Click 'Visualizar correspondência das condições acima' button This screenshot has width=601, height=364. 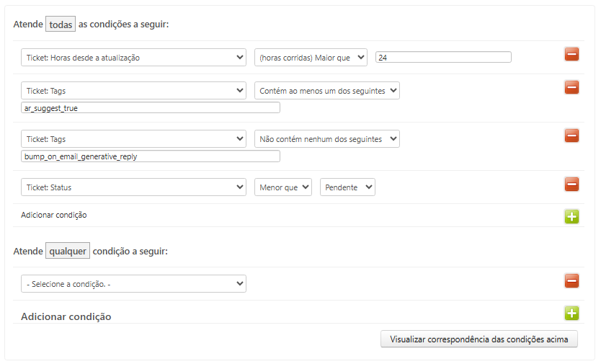478,339
